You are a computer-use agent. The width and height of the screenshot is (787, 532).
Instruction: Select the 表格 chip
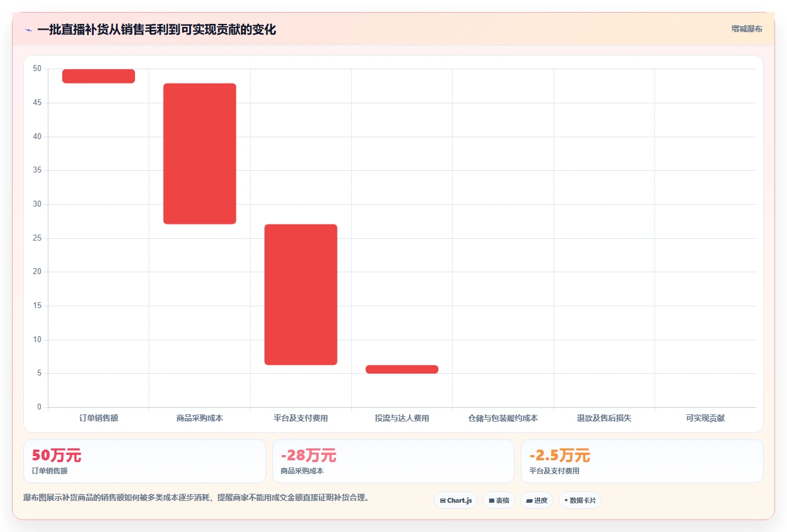click(x=499, y=500)
